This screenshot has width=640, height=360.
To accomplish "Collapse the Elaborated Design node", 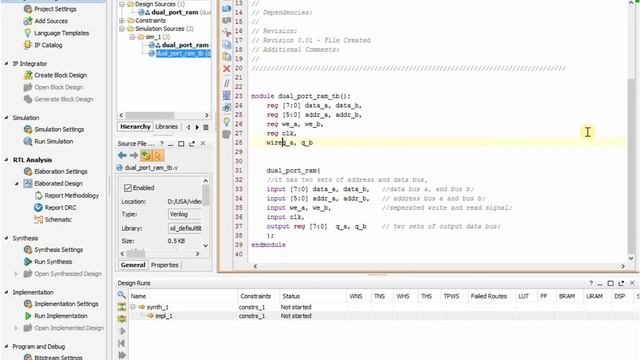I will tap(17, 184).
